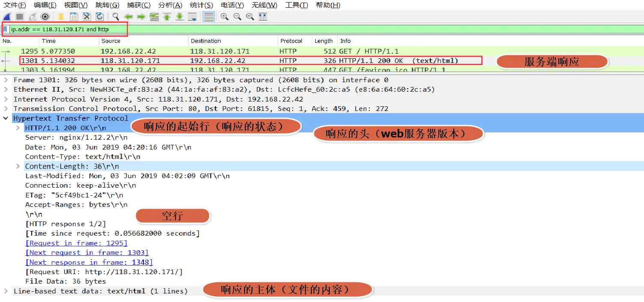This screenshot has width=644, height=302.
Task: Expand the Internet Protocol Version 4 node
Action: [6, 99]
